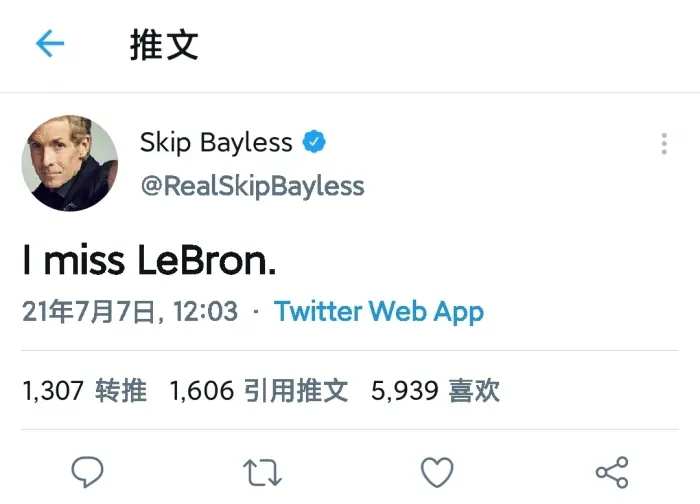Go back using the left arrow
This screenshot has width=700, height=504.
coord(50,44)
